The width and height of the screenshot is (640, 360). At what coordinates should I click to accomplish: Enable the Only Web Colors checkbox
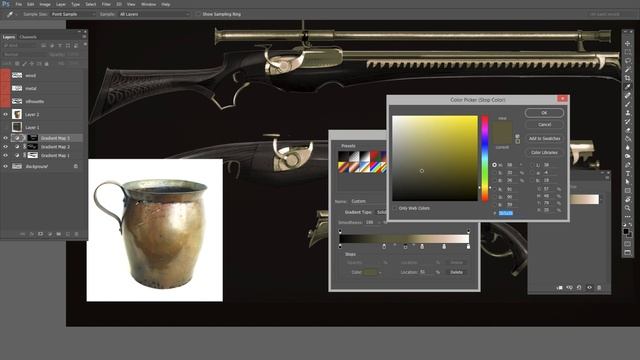coord(395,208)
